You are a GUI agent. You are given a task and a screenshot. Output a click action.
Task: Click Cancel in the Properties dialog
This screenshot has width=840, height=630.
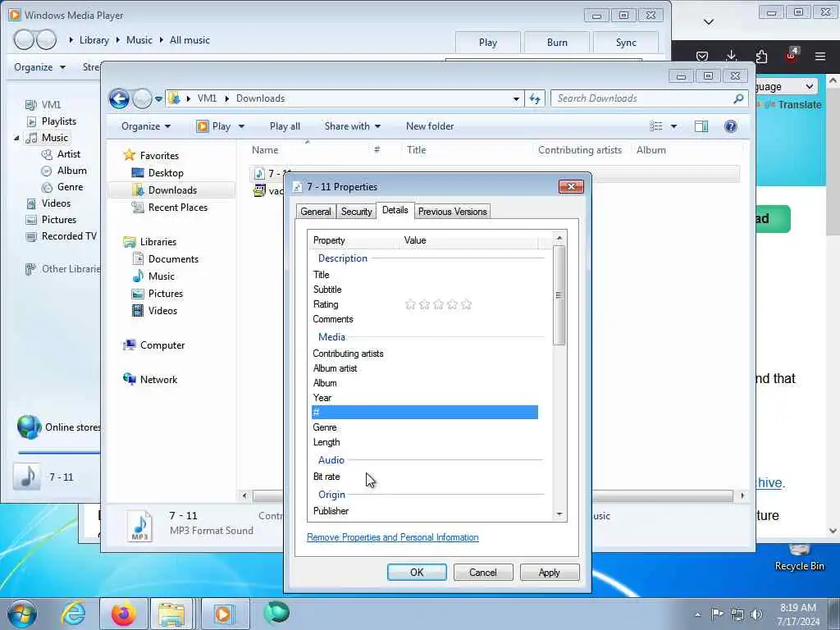coord(483,572)
